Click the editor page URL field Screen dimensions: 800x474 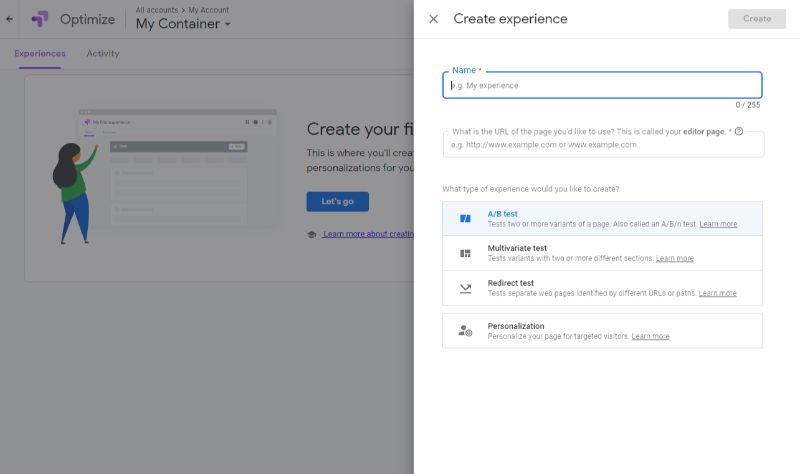tap(603, 144)
